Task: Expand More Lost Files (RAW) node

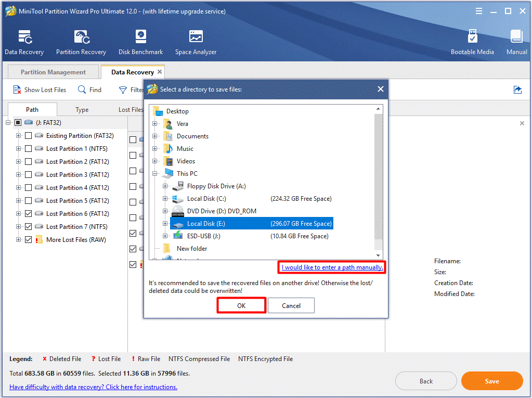Action: coord(18,239)
